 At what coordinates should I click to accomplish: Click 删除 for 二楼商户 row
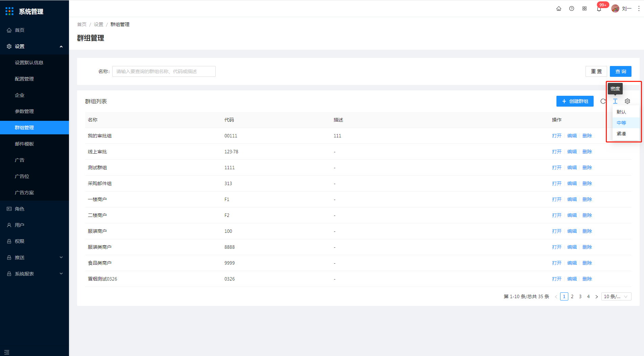[587, 215]
